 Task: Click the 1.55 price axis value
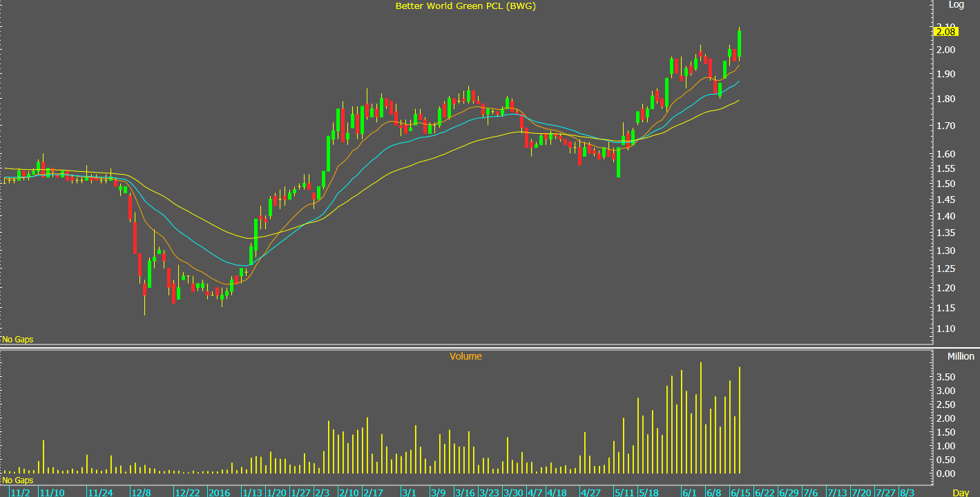point(946,169)
